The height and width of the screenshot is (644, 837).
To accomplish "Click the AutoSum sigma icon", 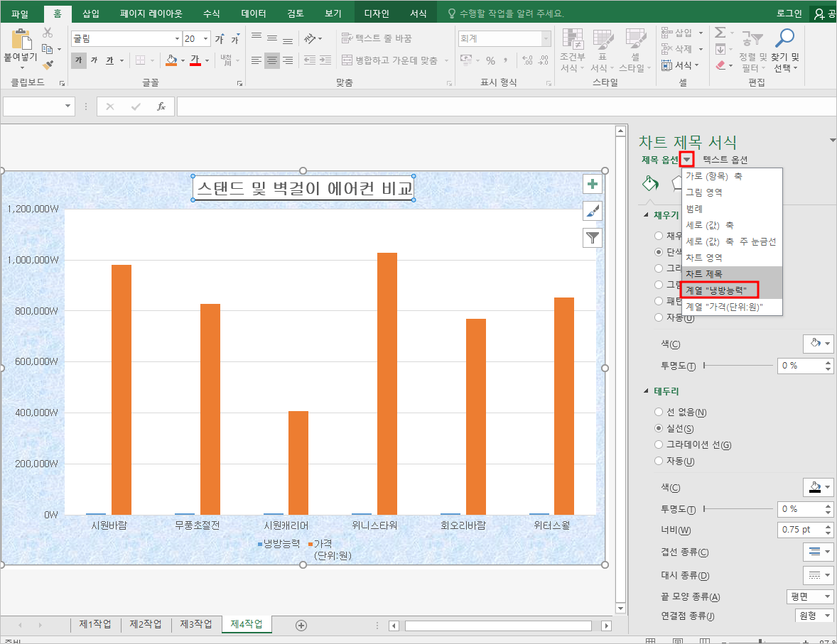I will coord(720,33).
